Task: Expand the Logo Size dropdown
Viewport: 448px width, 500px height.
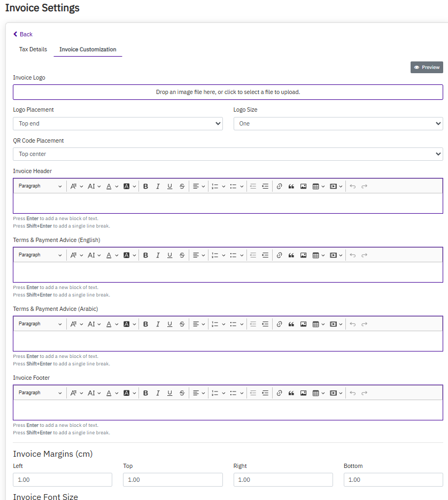Action: (338, 124)
